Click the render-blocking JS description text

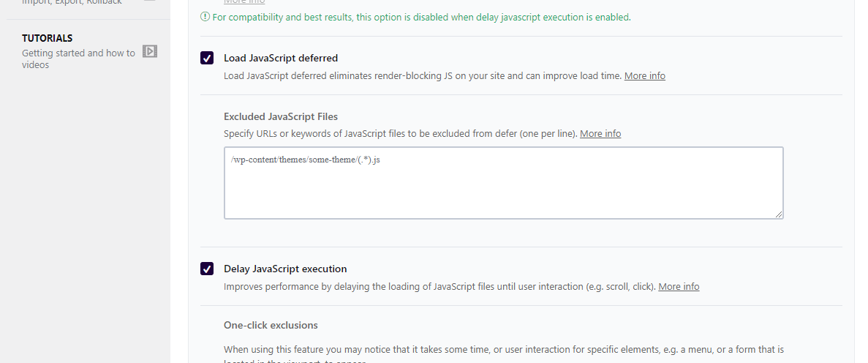point(423,76)
